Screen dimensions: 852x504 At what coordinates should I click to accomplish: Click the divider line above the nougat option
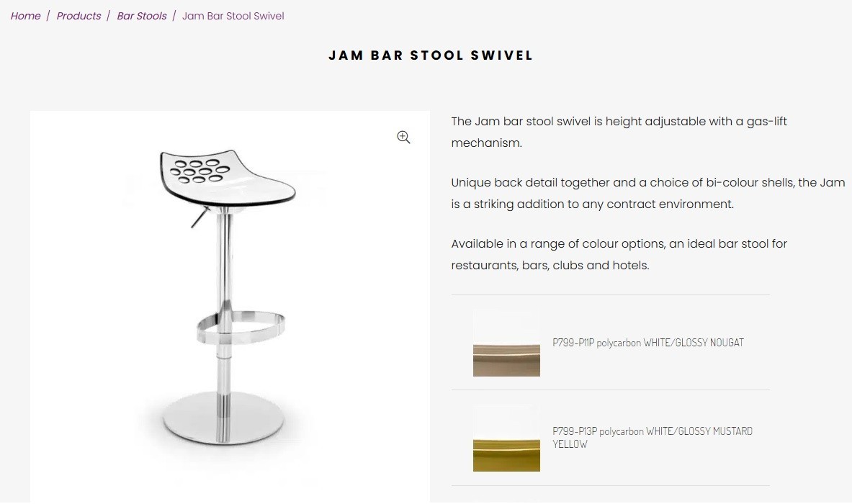(x=610, y=295)
